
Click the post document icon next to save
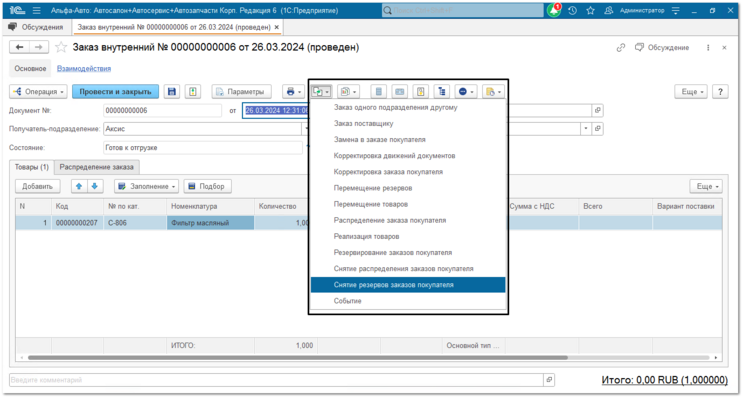(193, 91)
